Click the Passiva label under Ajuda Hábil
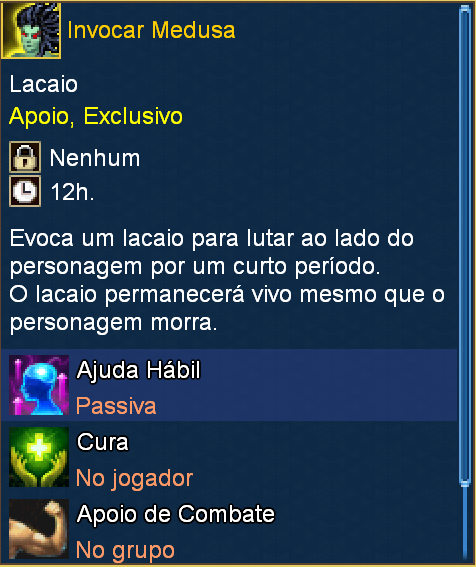 pyautogui.click(x=116, y=406)
